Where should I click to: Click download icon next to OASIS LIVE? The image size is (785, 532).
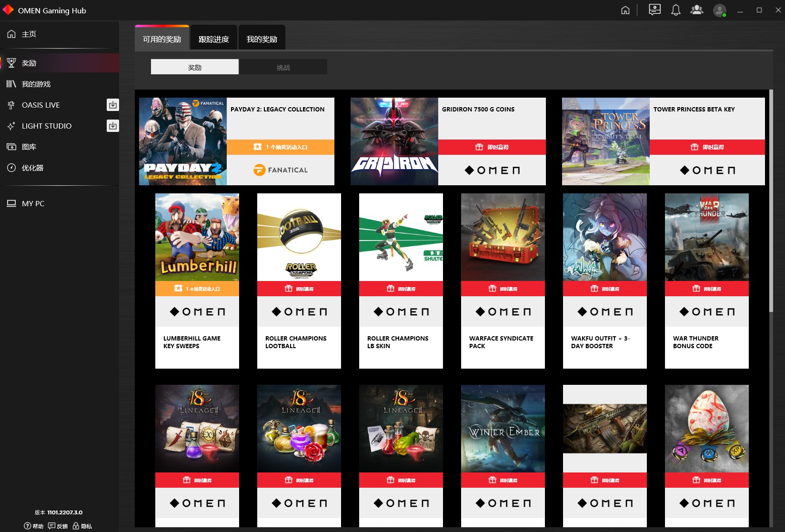(x=113, y=105)
